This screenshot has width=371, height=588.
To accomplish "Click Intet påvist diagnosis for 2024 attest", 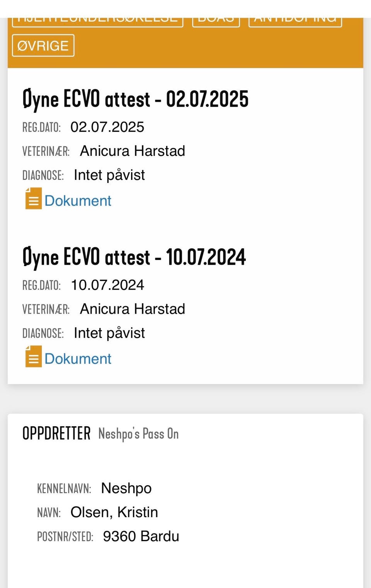I will 109,333.
